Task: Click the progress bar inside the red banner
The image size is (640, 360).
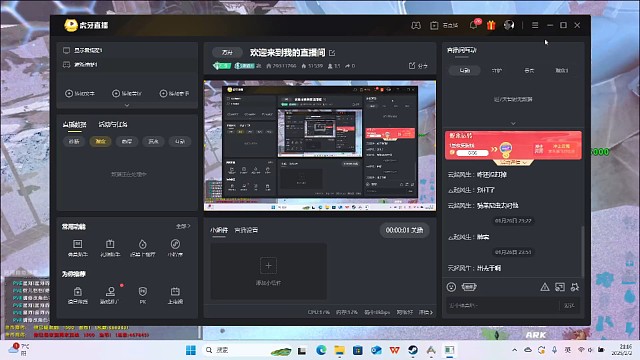Action: pyautogui.click(x=472, y=153)
